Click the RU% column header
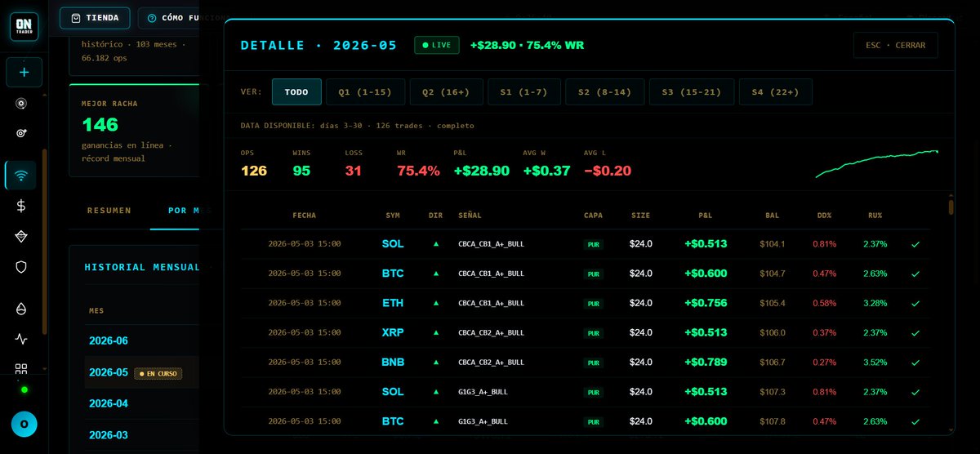 875,216
